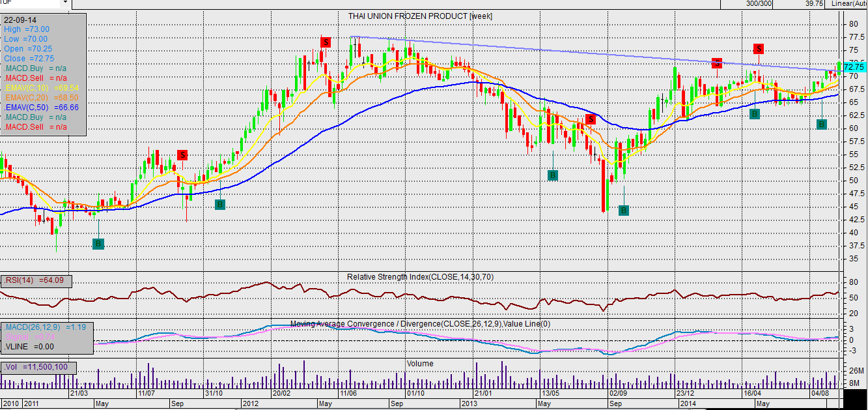The height and width of the screenshot is (410, 868).
Task: Click the TUF symbol input box
Action: [x=30, y=3]
